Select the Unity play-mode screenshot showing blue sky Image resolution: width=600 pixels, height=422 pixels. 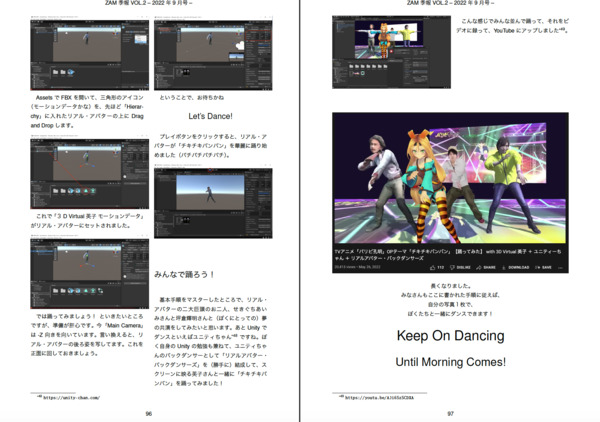[x=213, y=201]
